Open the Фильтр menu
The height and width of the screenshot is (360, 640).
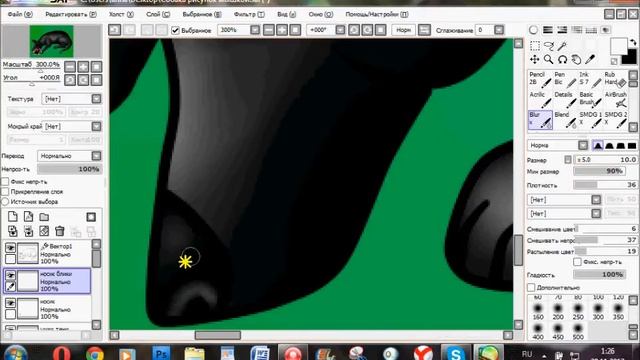tap(249, 14)
